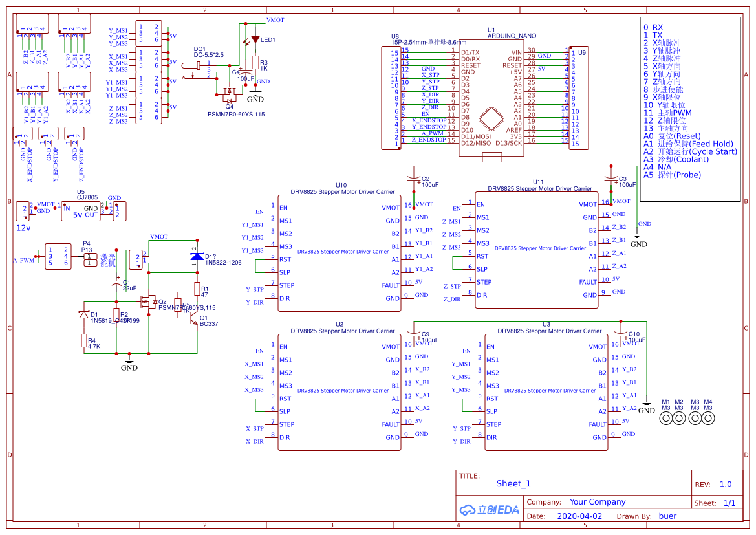This screenshot has width=756, height=535.
Task: Click the ARDUINO_NANO label
Action: click(x=512, y=36)
